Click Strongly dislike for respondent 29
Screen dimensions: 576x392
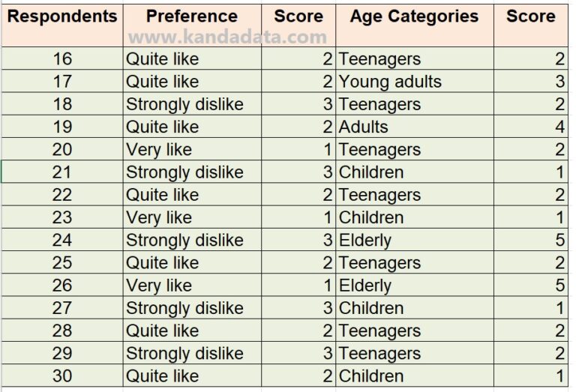point(184,353)
